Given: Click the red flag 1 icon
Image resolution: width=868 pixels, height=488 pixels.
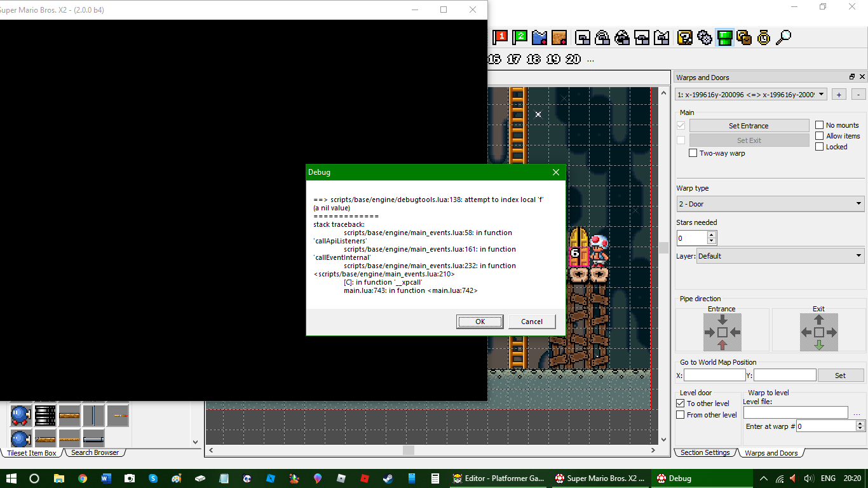Looking at the screenshot, I should tap(500, 37).
